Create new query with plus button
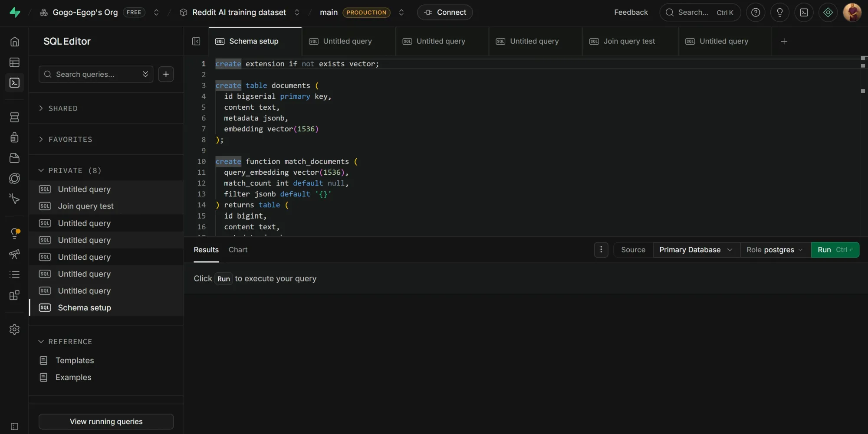Screen dimensions: 868x434 pos(166,74)
